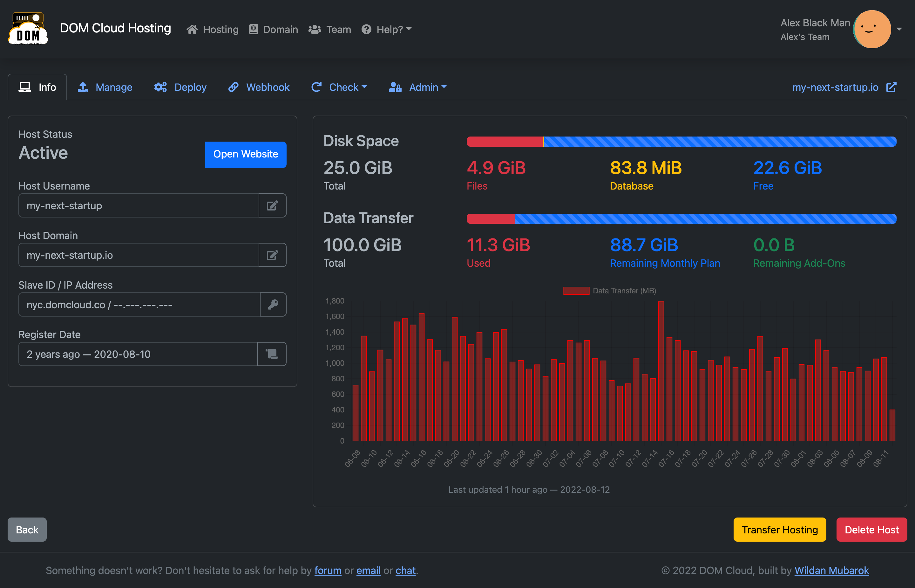Click the '0.0 B' Remaining Add-Ons value
915x588 pixels.
(774, 245)
